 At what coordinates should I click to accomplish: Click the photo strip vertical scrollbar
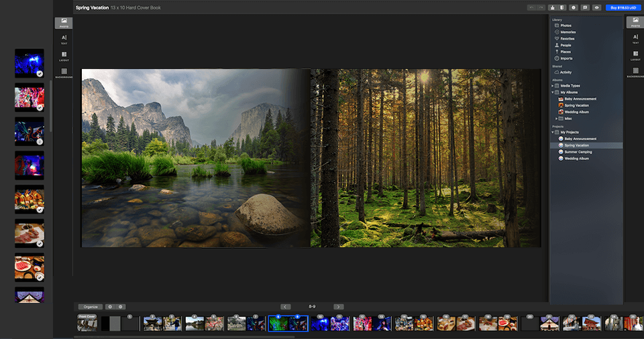(x=51, y=107)
